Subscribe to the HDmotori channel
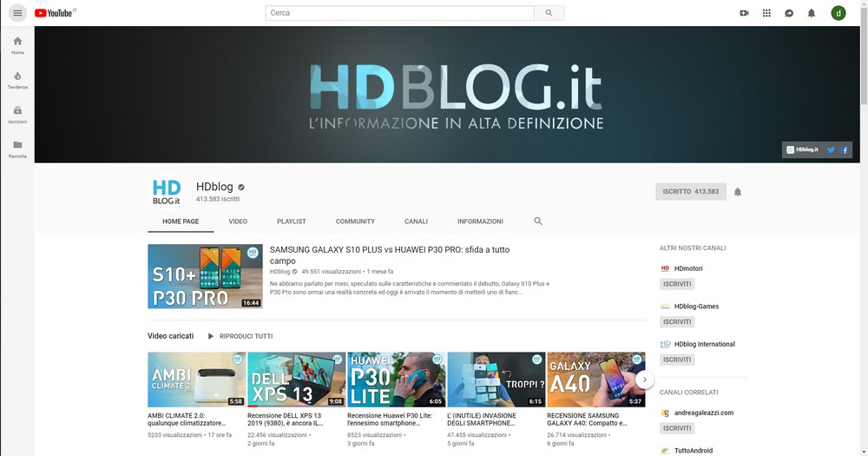Viewport: 868px width, 456px height. point(677,284)
